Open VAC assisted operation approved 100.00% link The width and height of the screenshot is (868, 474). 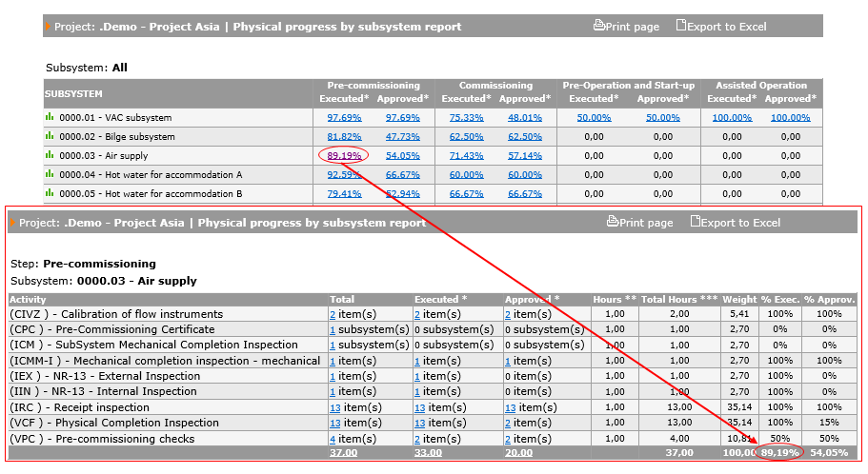(x=791, y=118)
